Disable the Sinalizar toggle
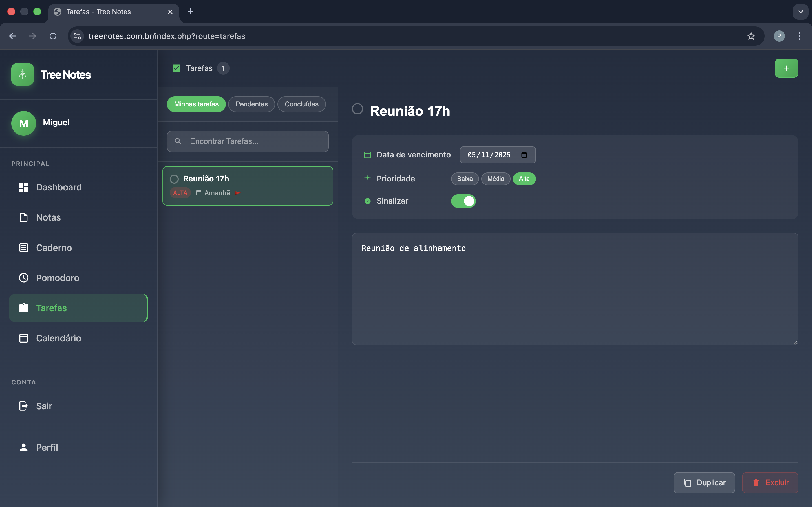This screenshot has width=812, height=507. coord(463,201)
